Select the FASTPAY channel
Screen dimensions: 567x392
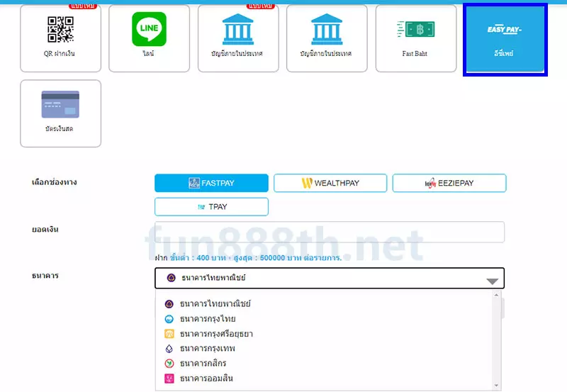(x=211, y=183)
